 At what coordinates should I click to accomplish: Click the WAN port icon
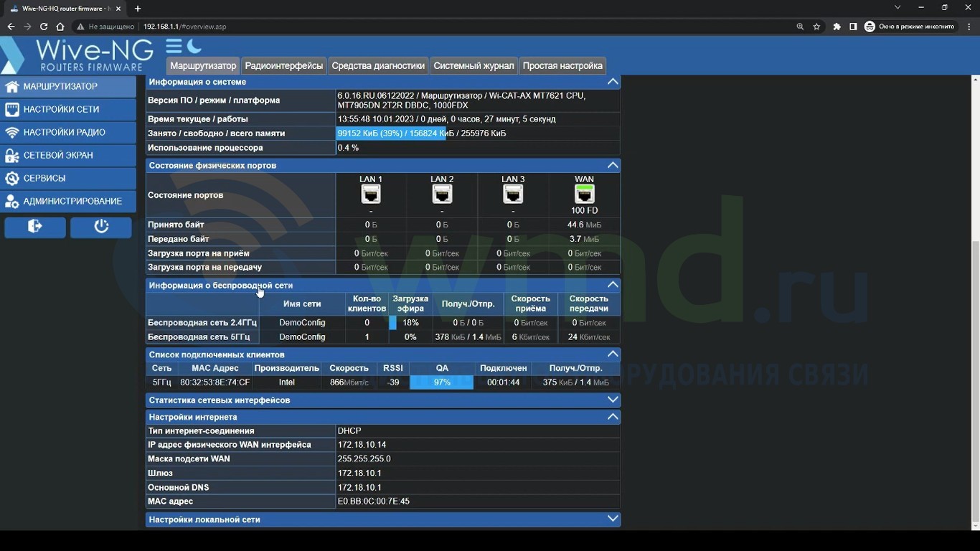[x=585, y=194]
